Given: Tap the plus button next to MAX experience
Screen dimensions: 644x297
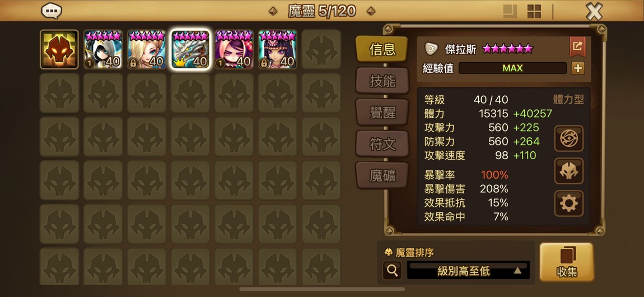Looking at the screenshot, I should (577, 68).
